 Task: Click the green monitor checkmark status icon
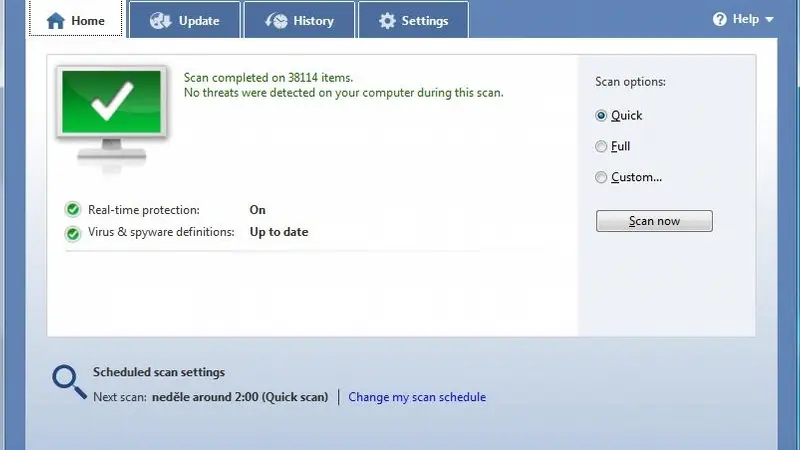tap(112, 118)
